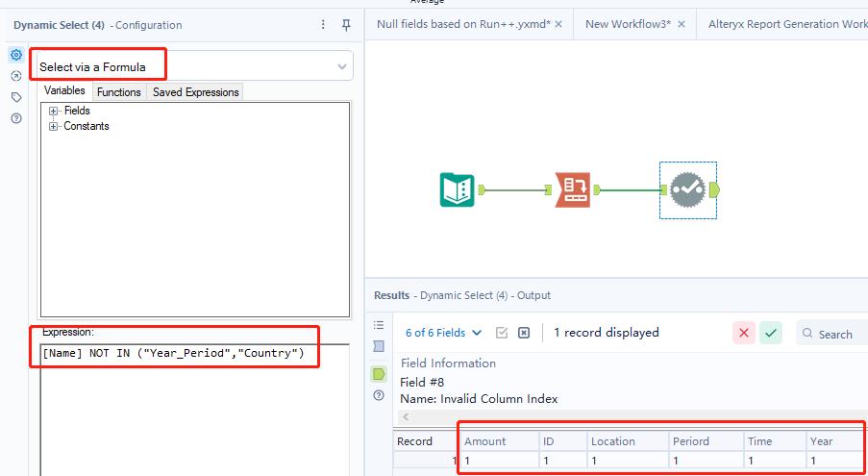Open the 6 of 6 Fields dropdown
Viewport: 868px width, 476px height.
tap(444, 333)
